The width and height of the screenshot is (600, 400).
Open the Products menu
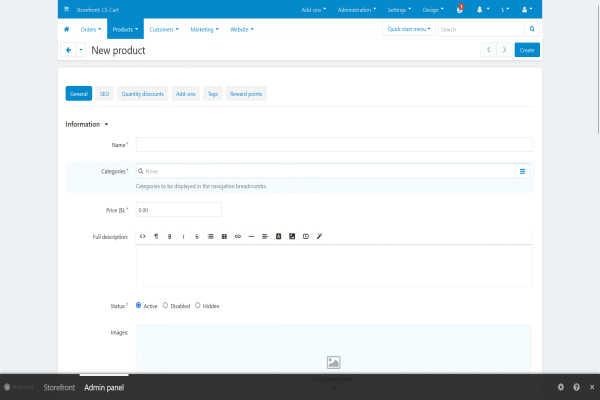point(125,29)
